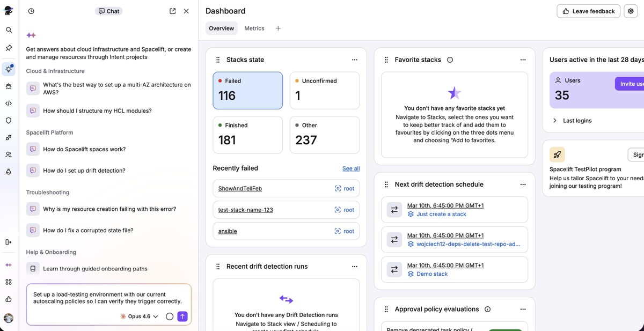Open the ShowAndTellFeb failed stack
Viewport: 644px width, 331px height.
click(240, 189)
